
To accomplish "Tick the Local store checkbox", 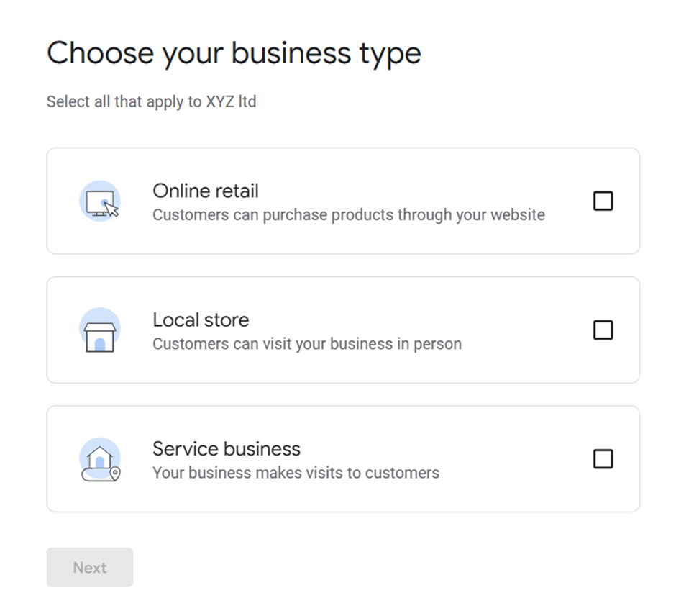I will pyautogui.click(x=603, y=330).
